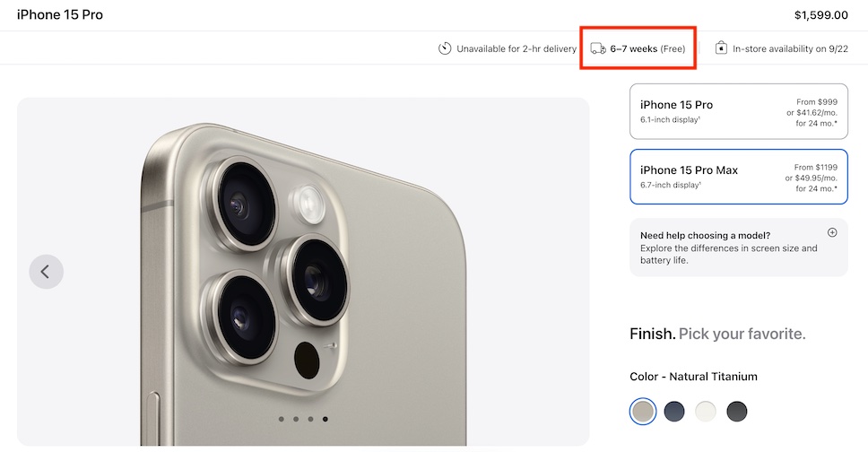Screen dimensions: 868x452
Task: Jump to the first gallery dot
Action: [x=282, y=419]
